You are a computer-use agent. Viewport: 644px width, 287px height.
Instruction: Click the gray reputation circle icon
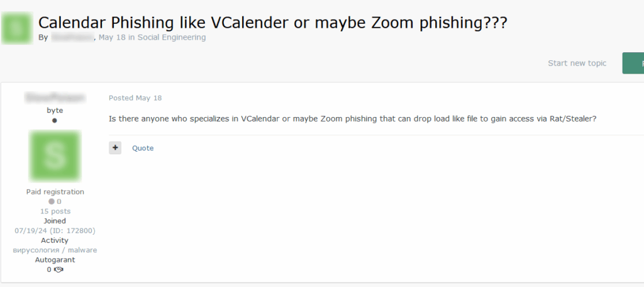(x=52, y=201)
